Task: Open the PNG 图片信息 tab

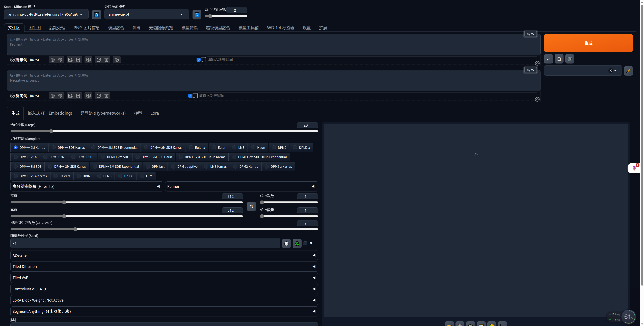Action: [87, 28]
